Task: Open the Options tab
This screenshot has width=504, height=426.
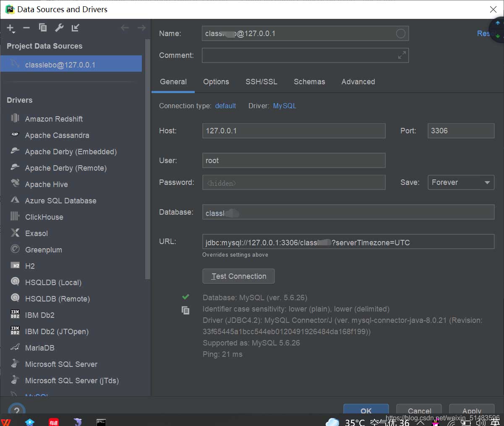Action: (x=216, y=82)
